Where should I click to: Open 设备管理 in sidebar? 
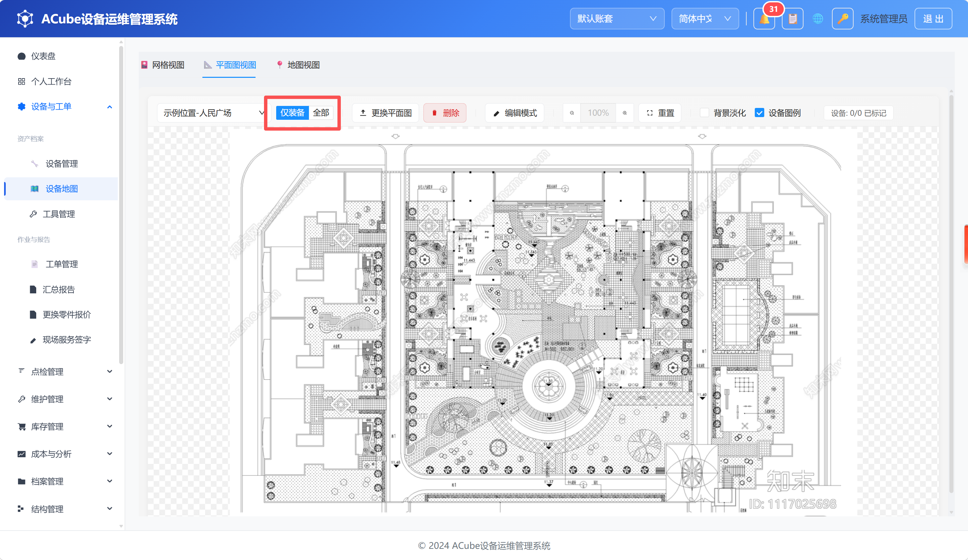62,164
